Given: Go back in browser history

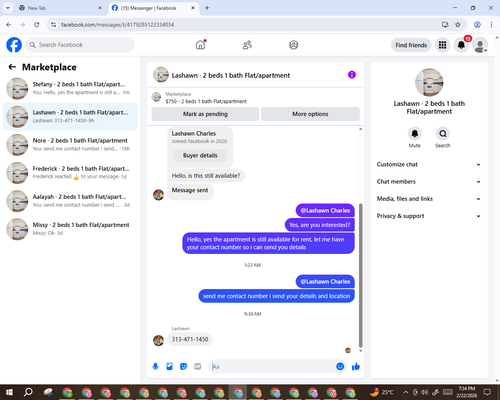Looking at the screenshot, I should click(9, 25).
